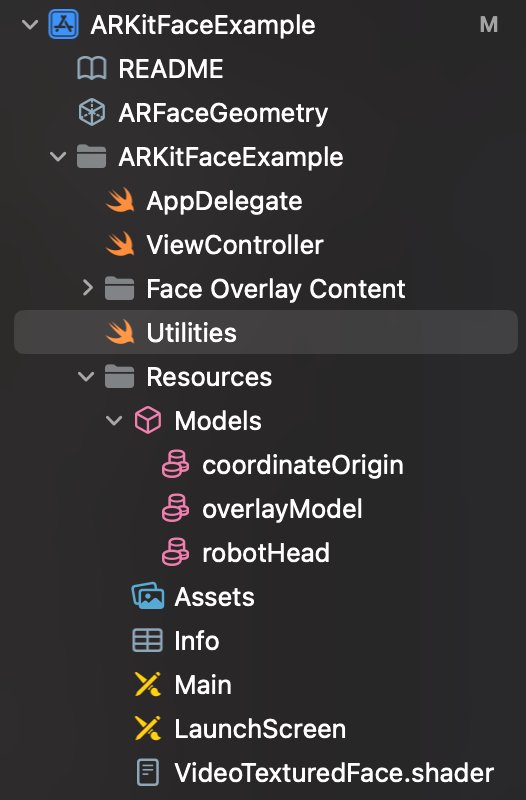Collapse the Models group
The width and height of the screenshot is (526, 800).
click(114, 421)
